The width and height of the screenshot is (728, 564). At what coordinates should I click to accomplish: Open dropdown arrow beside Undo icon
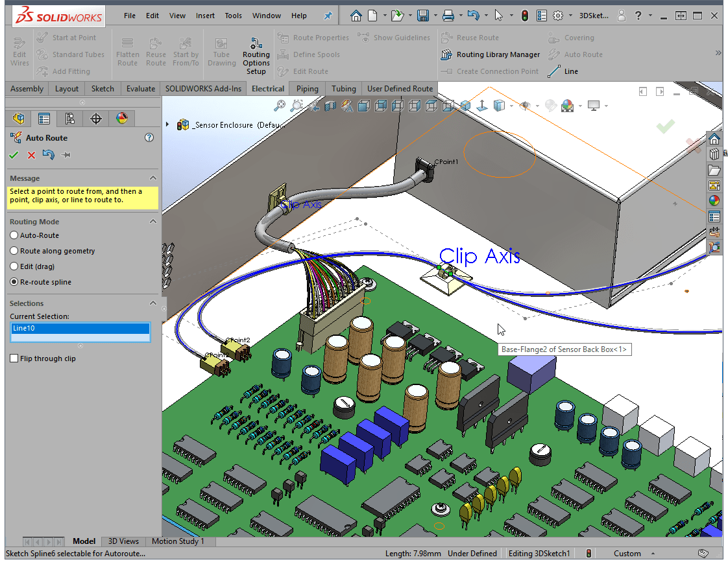[x=486, y=16]
